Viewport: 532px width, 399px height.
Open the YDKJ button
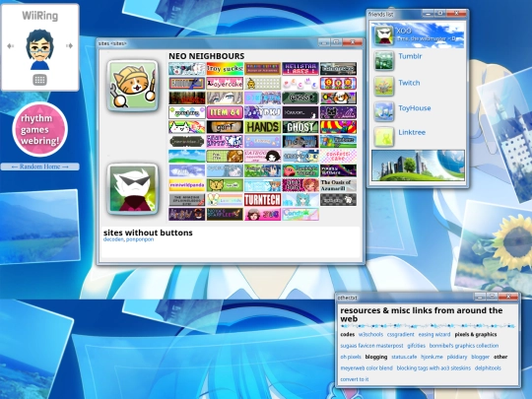262,112
